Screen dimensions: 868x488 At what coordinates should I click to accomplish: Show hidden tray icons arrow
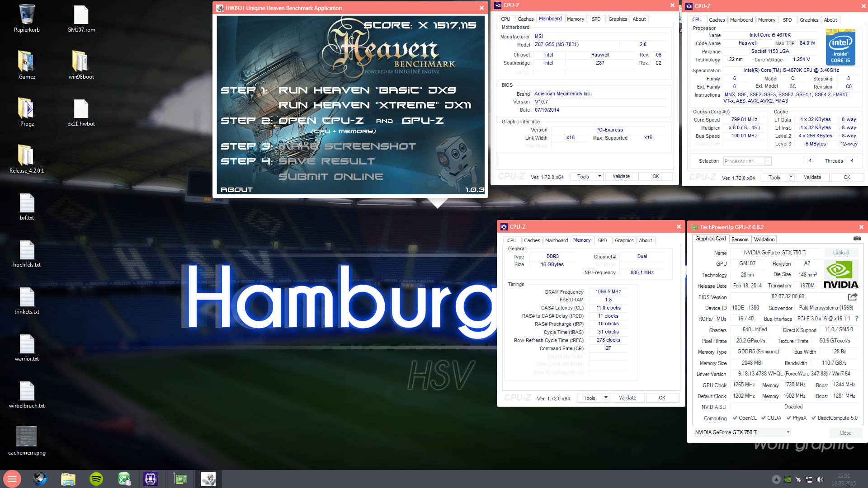(776, 479)
